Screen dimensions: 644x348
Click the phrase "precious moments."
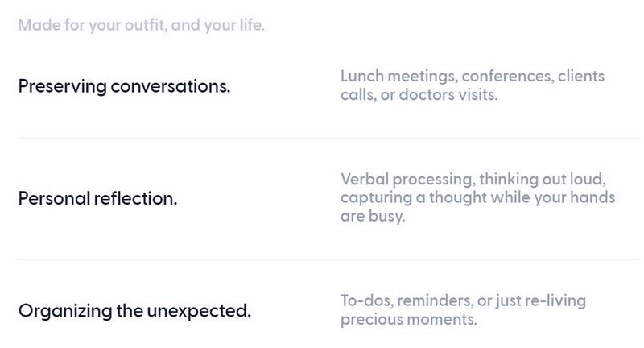[x=409, y=320]
